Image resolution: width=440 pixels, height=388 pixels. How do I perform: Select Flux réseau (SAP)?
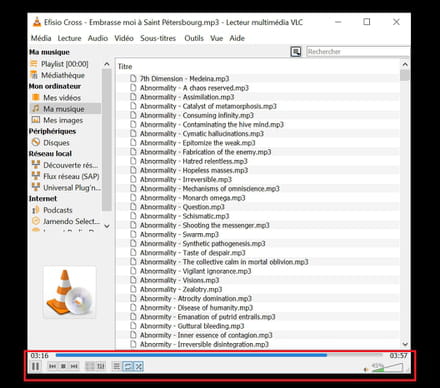pos(65,176)
